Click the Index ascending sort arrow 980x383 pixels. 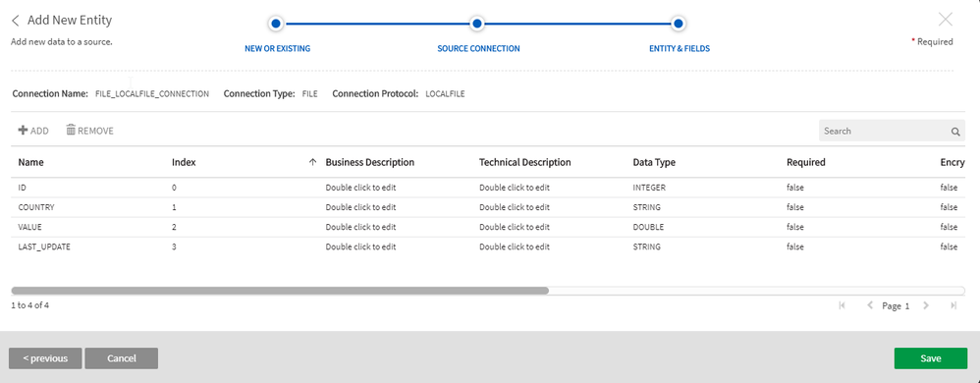[x=312, y=162]
